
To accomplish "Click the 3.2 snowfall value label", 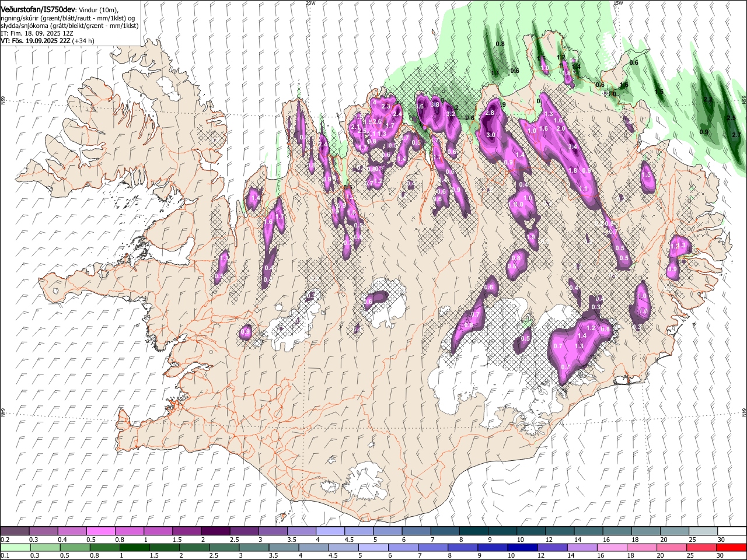I will pos(450,114).
